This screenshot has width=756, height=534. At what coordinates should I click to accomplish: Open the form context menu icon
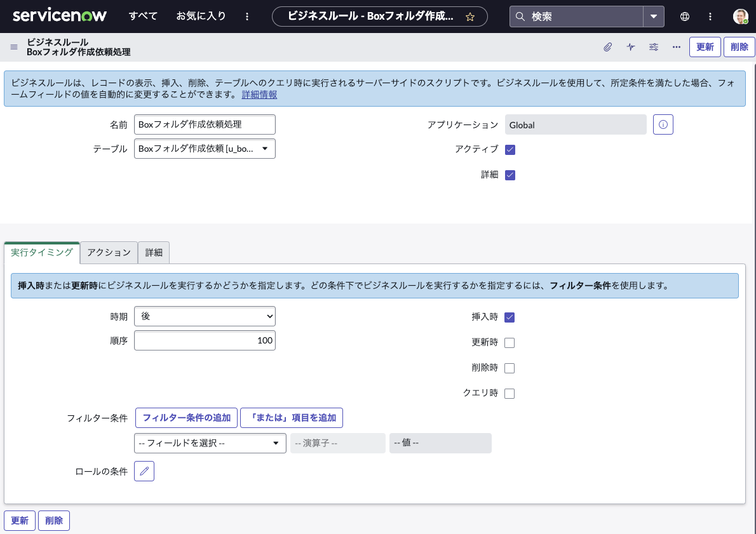pos(13,46)
